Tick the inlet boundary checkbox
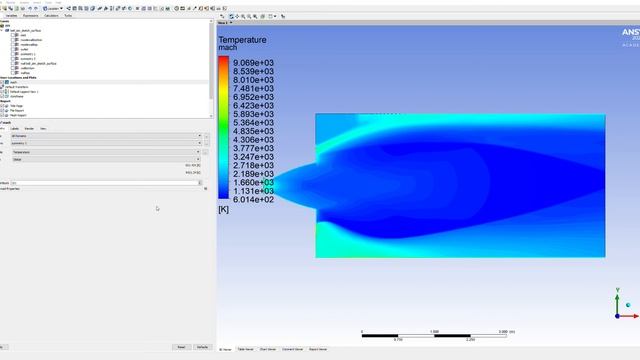640x360 pixels. 13,35
